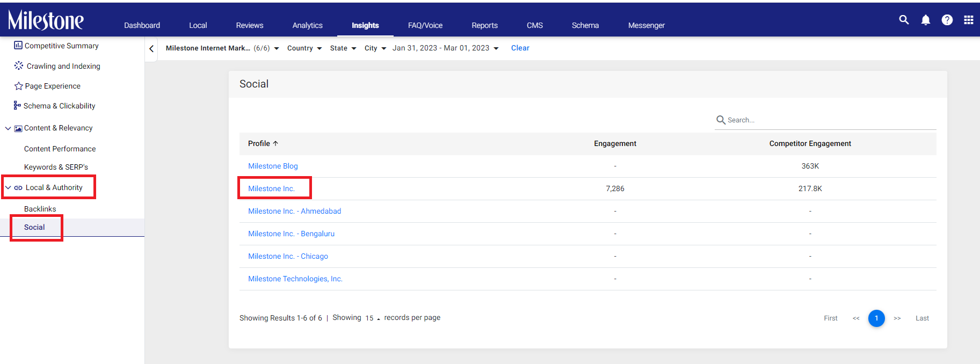Change the 15 records per page selector
Viewport: 980px width, 364px height.
pyautogui.click(x=373, y=318)
